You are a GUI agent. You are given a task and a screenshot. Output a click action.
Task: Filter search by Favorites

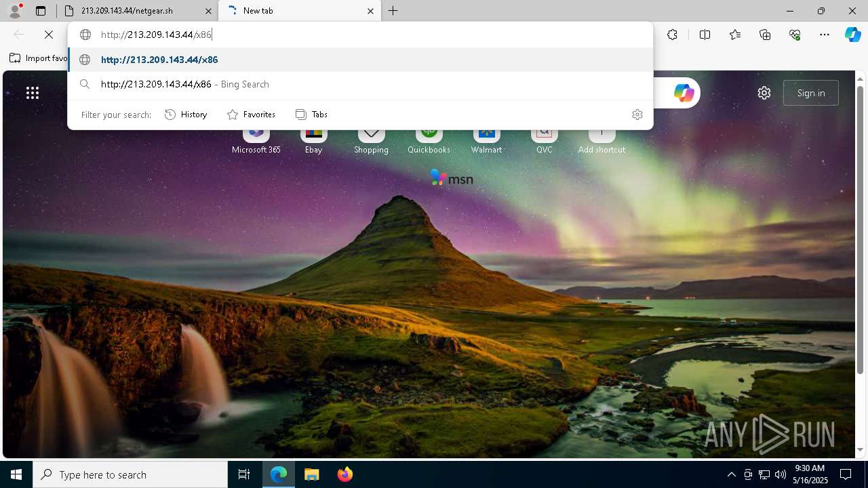(251, 115)
